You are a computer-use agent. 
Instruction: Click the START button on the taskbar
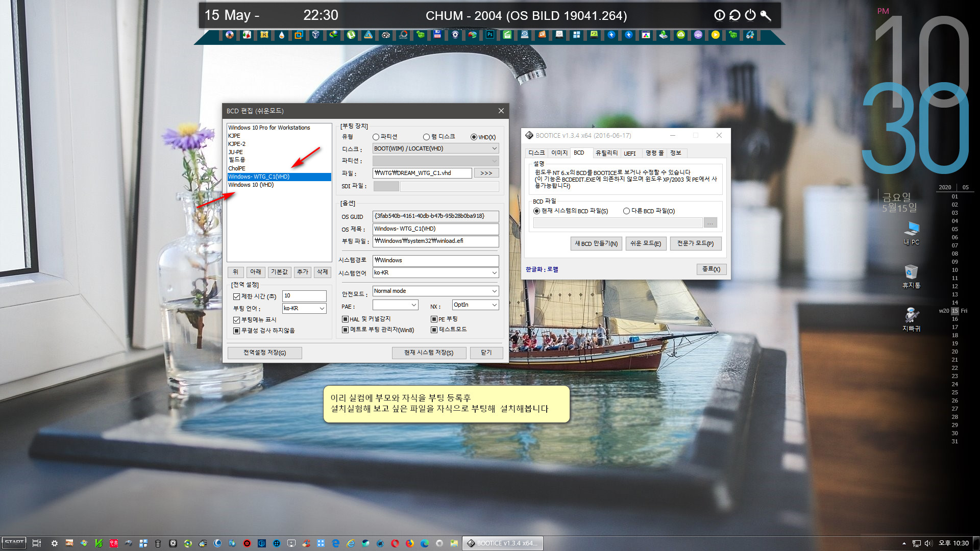[14, 543]
